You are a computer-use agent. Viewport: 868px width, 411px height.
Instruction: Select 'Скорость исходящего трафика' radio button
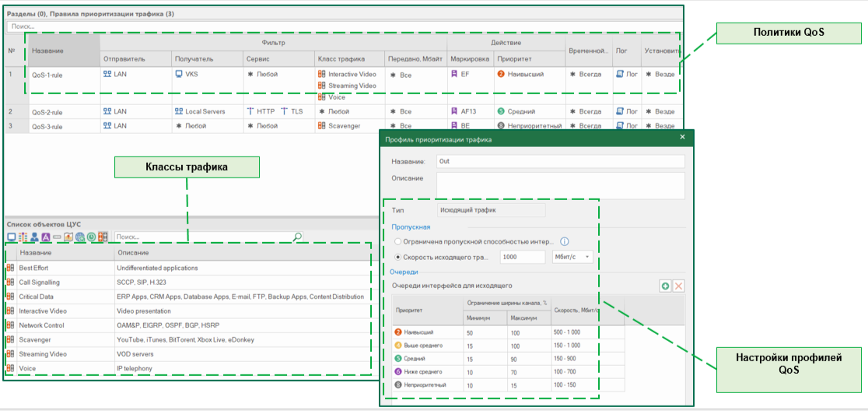pos(397,257)
